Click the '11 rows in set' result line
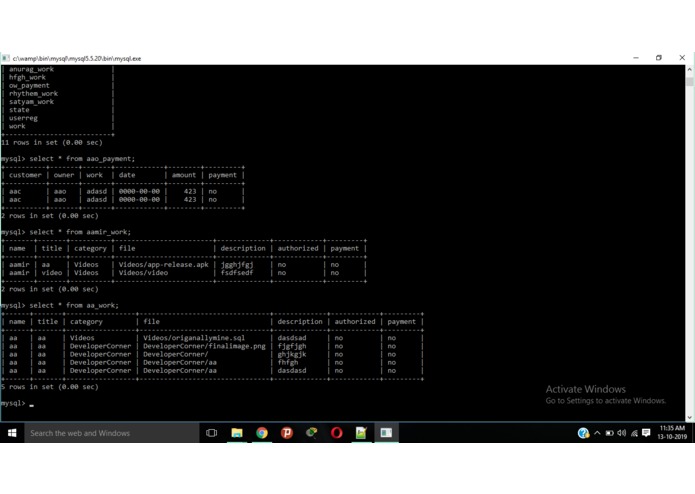This screenshot has height=494, width=695. tap(52, 142)
